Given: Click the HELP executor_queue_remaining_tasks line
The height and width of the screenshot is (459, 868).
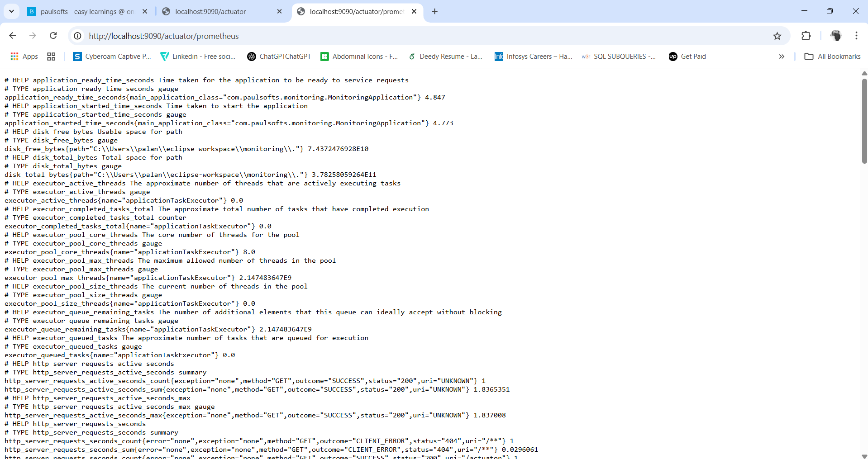Looking at the screenshot, I should [253, 312].
